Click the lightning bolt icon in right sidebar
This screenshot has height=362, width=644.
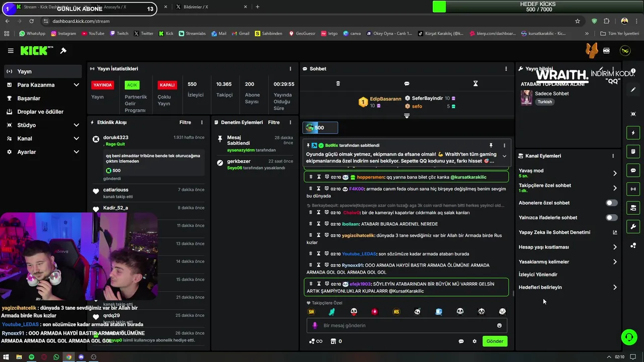tap(633, 133)
